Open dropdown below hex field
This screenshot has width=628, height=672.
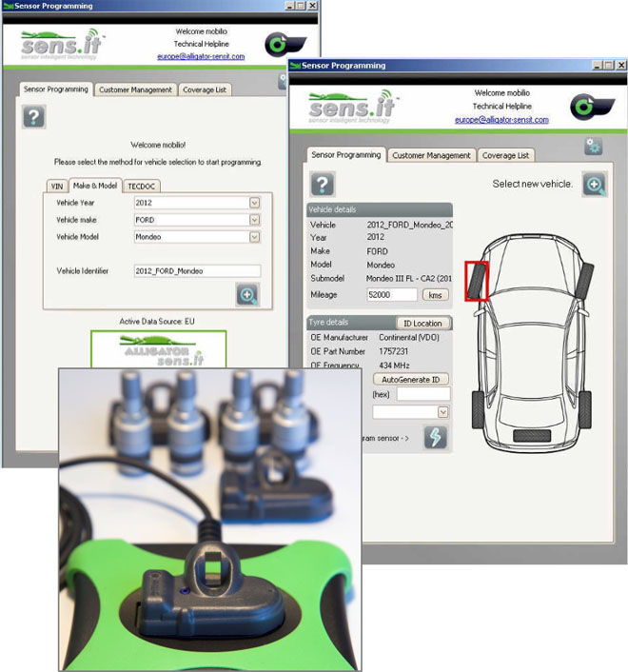click(x=443, y=412)
